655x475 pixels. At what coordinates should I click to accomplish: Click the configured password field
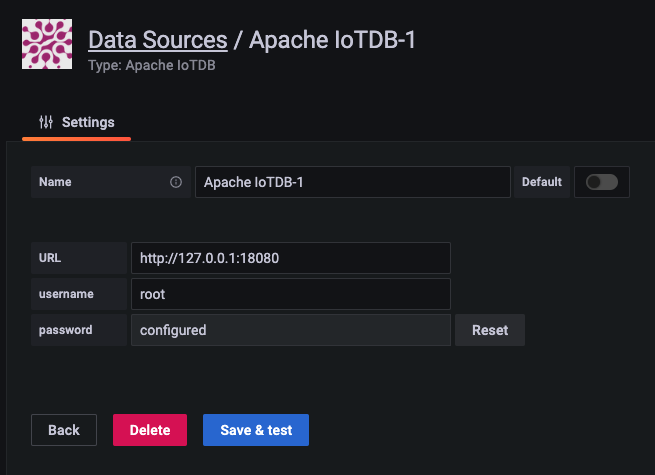(x=291, y=330)
